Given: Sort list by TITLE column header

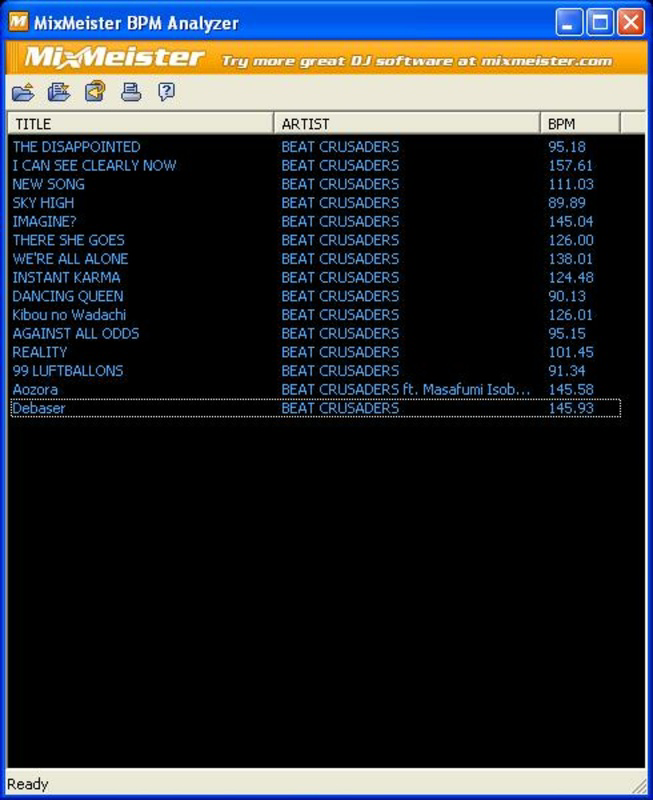Looking at the screenshot, I should pyautogui.click(x=141, y=123).
